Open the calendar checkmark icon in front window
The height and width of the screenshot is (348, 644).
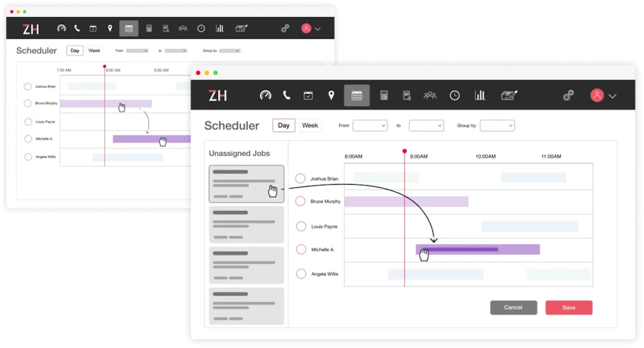coord(308,96)
